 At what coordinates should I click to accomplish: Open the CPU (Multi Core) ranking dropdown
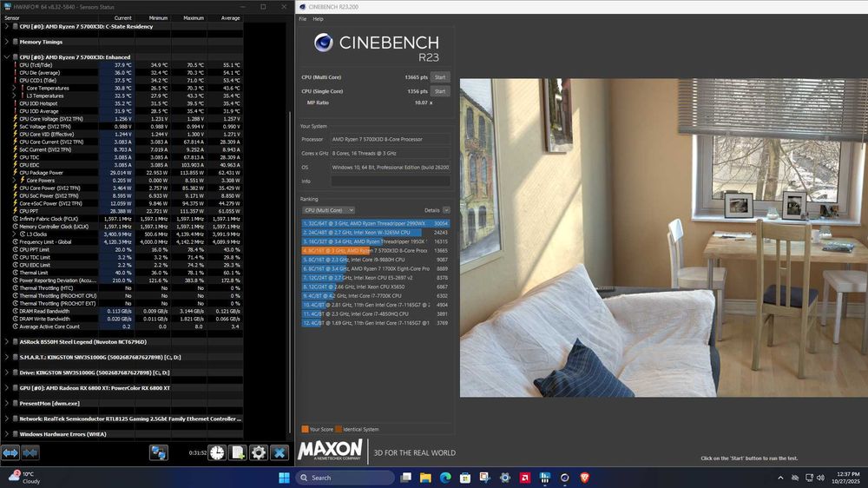(x=328, y=210)
